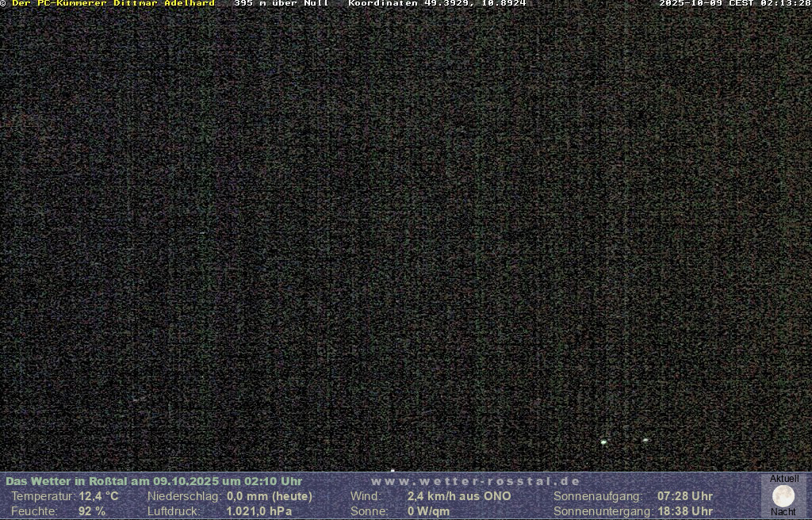812x520 pixels.
Task: Click the right bright light dot in the night image
Action: [645, 439]
